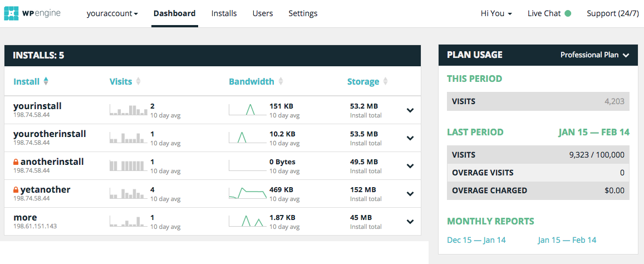
Task: Open the Settings tab
Action: 303,13
